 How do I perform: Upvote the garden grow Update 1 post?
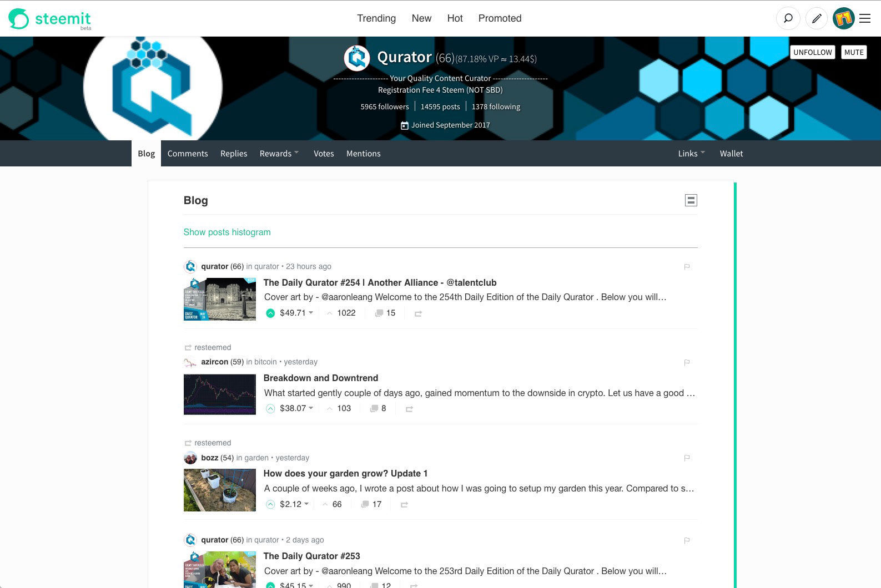[x=270, y=504]
